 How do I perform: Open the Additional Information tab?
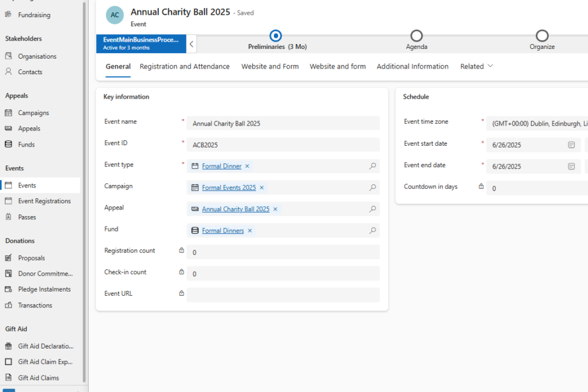412,66
